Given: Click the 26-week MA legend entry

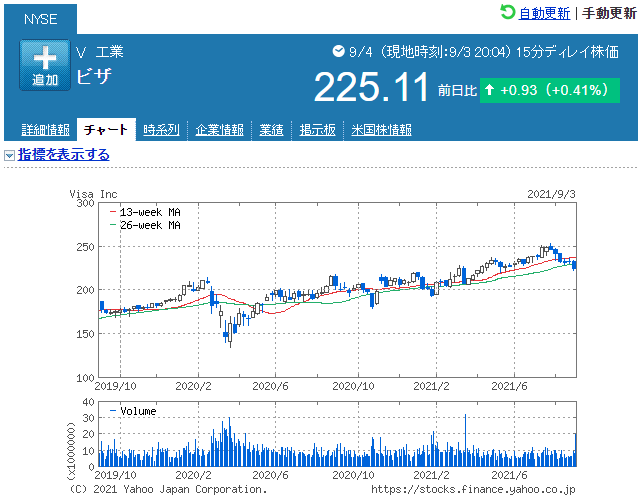Looking at the screenshot, I should point(145,225).
